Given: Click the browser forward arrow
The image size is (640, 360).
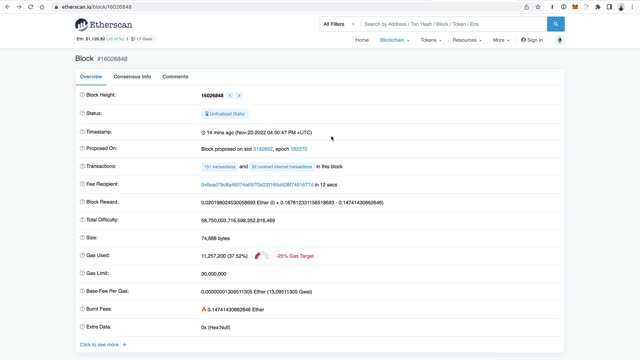Looking at the screenshot, I should click(x=19, y=7).
